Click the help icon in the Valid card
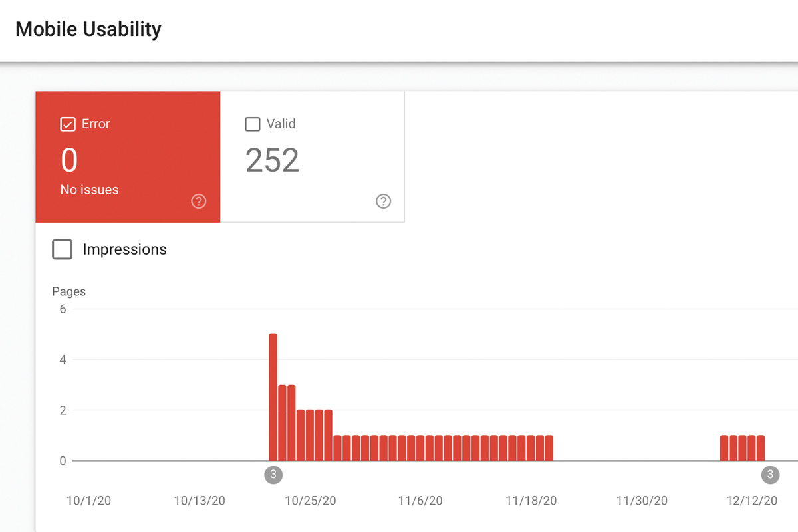 383,201
